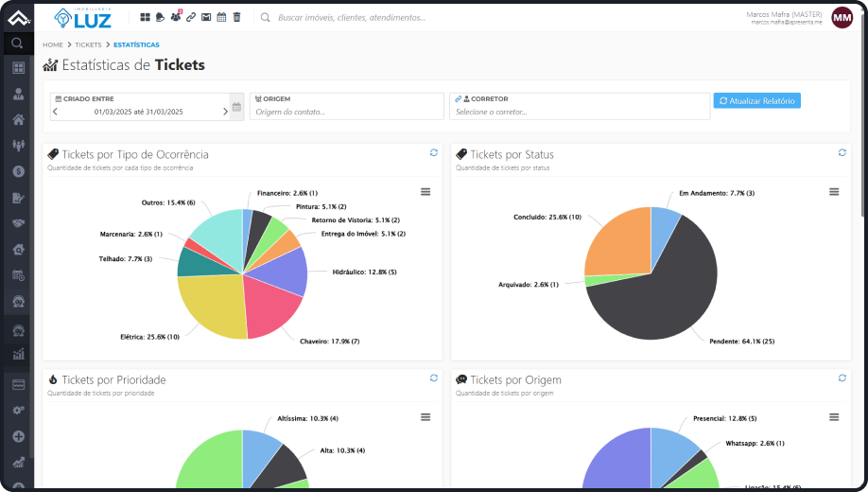Viewport: 868px width, 492px height.
Task: Open the sidebar bar chart statistics icon
Action: 18,354
